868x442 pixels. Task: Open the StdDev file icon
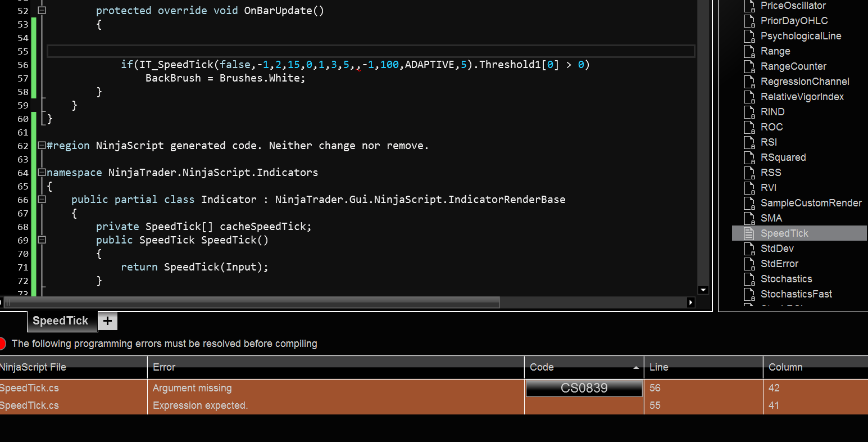click(x=749, y=249)
